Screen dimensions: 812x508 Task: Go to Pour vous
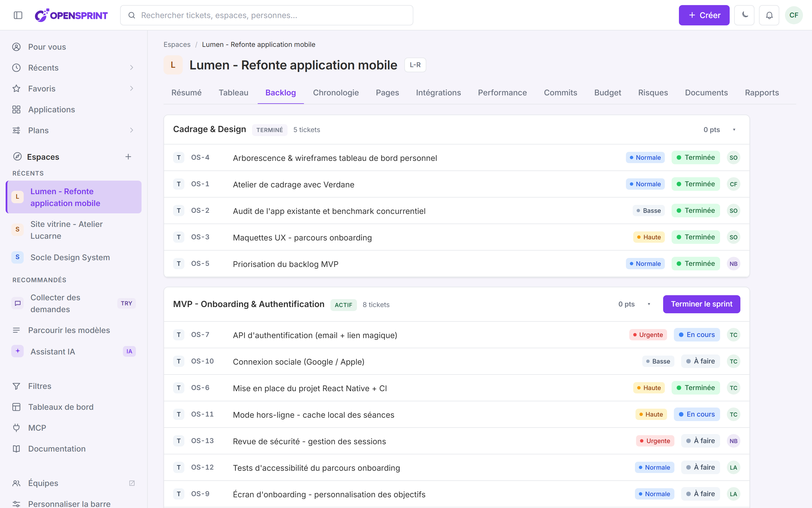click(74, 47)
